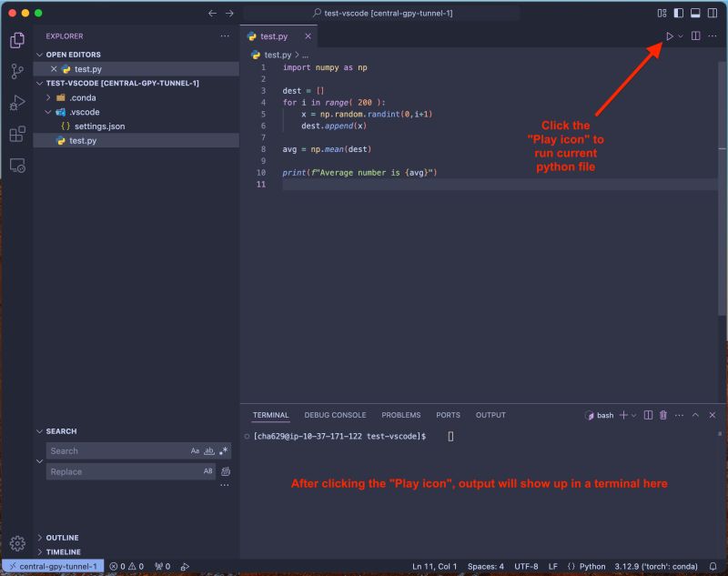Image resolution: width=728 pixels, height=576 pixels.
Task: Open the PROBLEMS tab
Action: pos(401,415)
